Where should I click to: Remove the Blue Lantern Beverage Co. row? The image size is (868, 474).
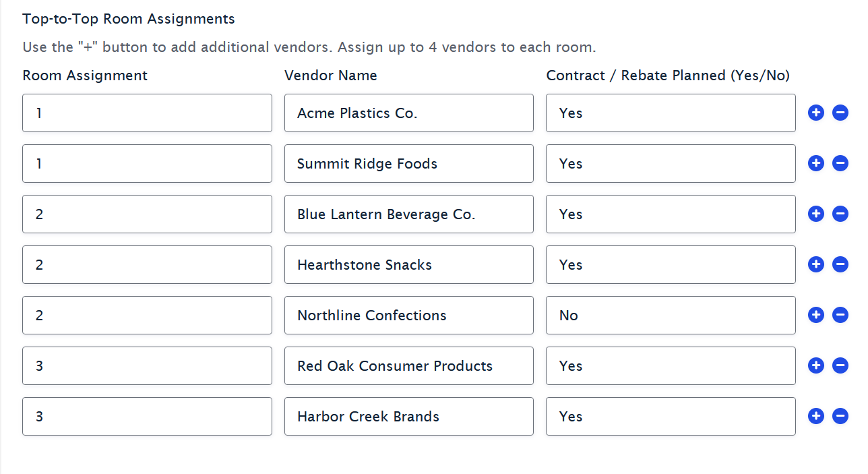coord(840,214)
